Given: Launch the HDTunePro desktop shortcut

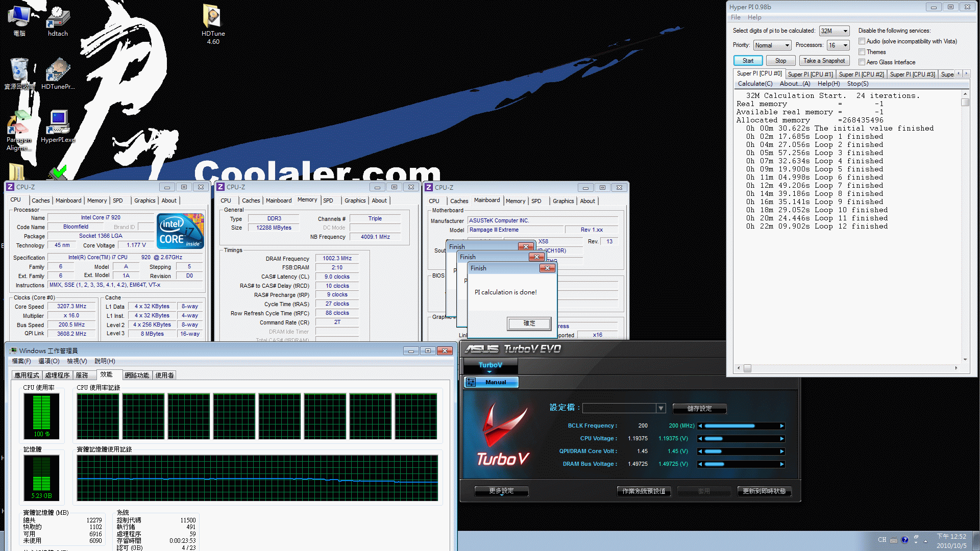Looking at the screenshot, I should click(58, 74).
